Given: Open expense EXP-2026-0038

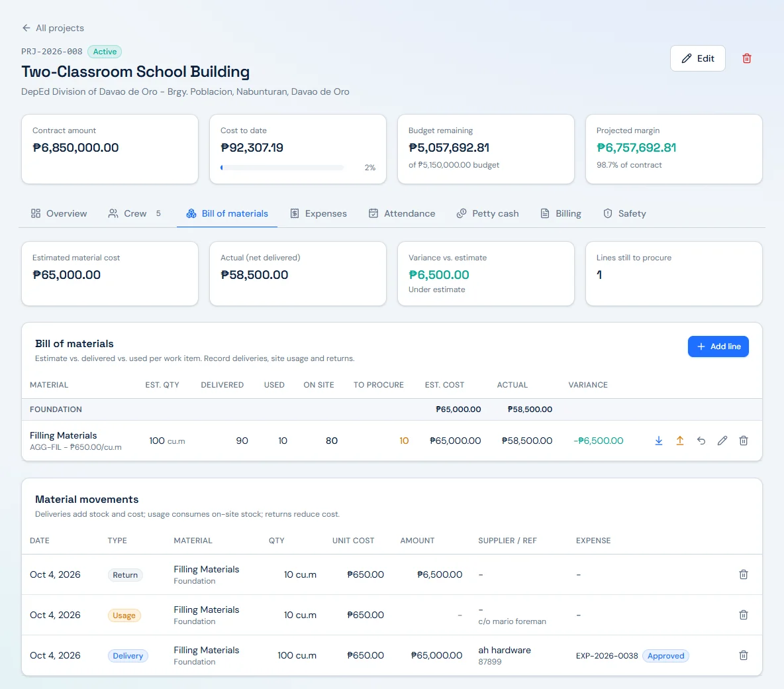Looking at the screenshot, I should coord(607,656).
